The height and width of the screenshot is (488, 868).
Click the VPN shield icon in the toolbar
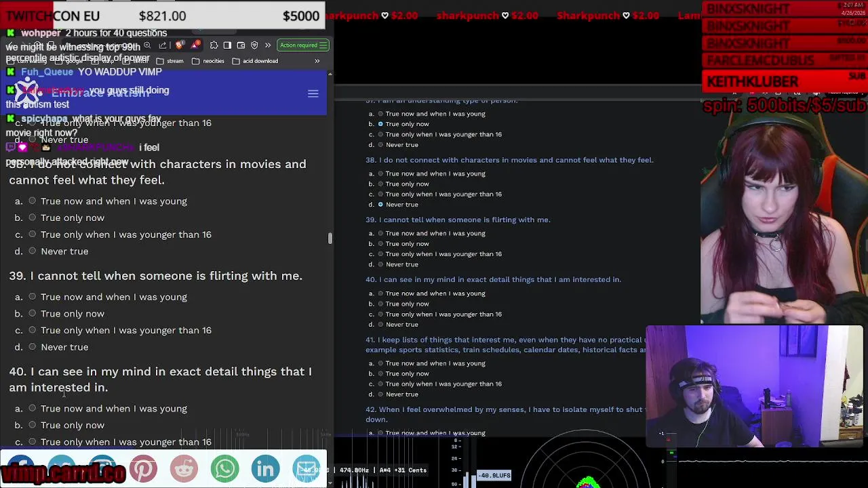click(x=254, y=45)
